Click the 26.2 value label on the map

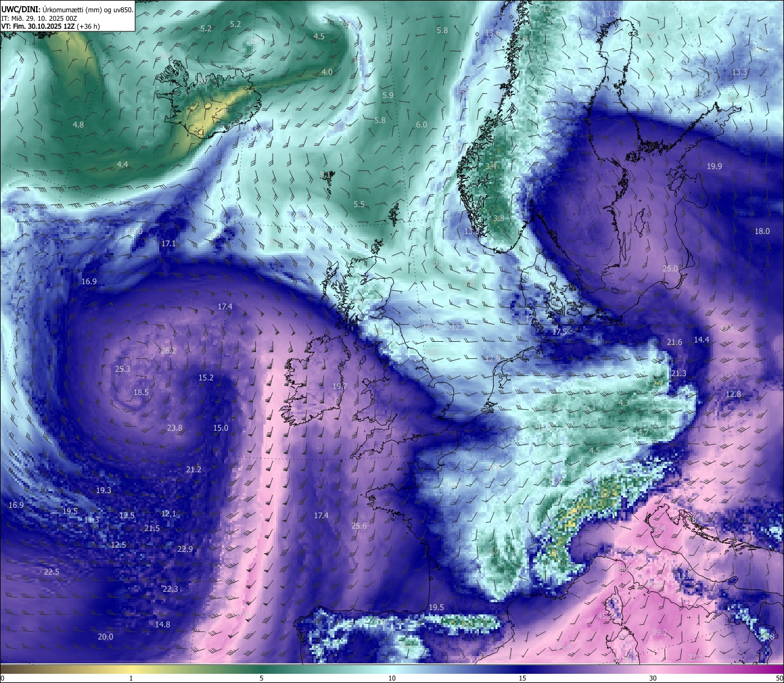pos(168,350)
